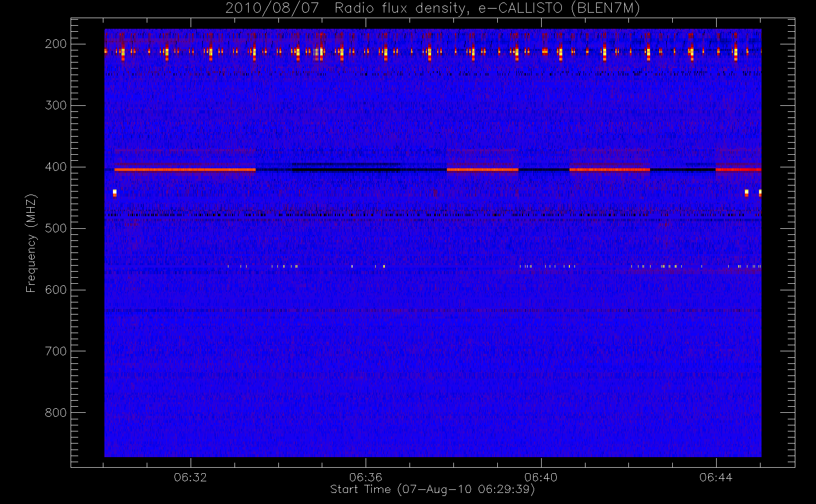Click the 800 frequency tick label
816x504 pixels.
click(56, 413)
